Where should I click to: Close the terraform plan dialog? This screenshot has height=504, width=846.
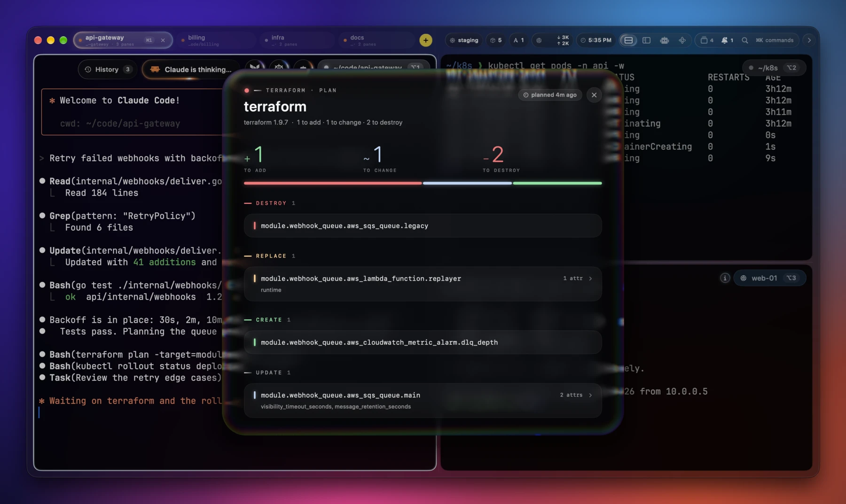pyautogui.click(x=594, y=95)
